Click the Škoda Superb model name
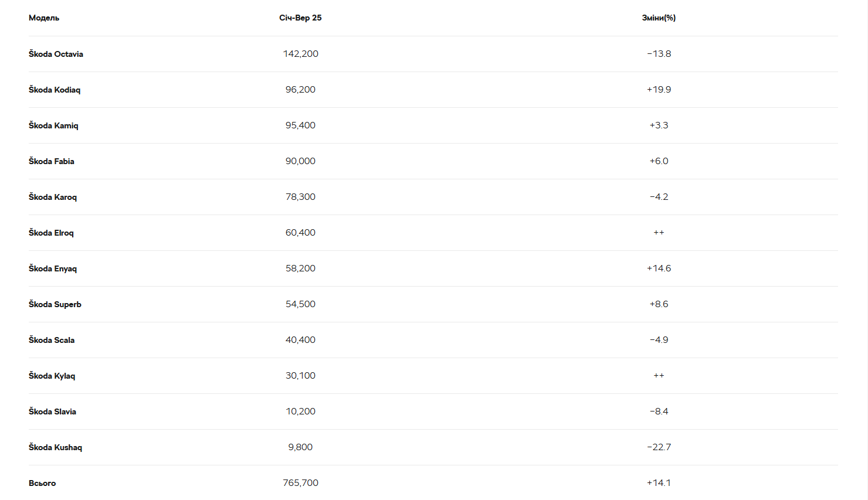 click(55, 304)
